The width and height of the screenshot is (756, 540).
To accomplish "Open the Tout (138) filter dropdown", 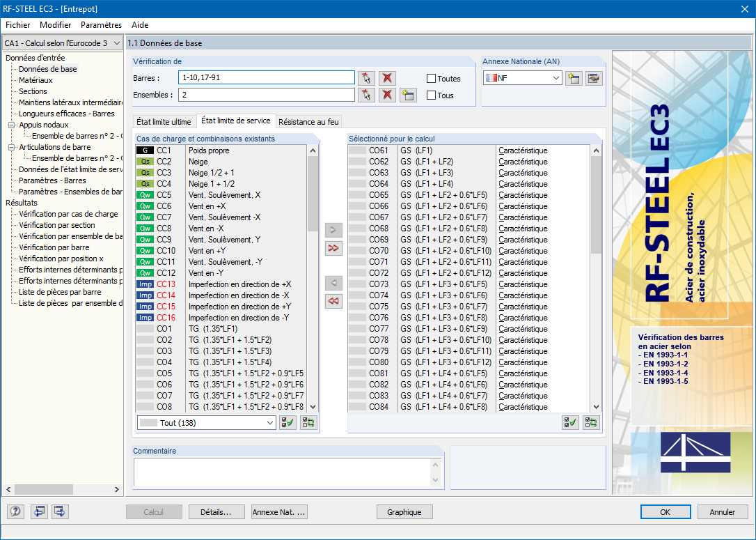I will [207, 422].
